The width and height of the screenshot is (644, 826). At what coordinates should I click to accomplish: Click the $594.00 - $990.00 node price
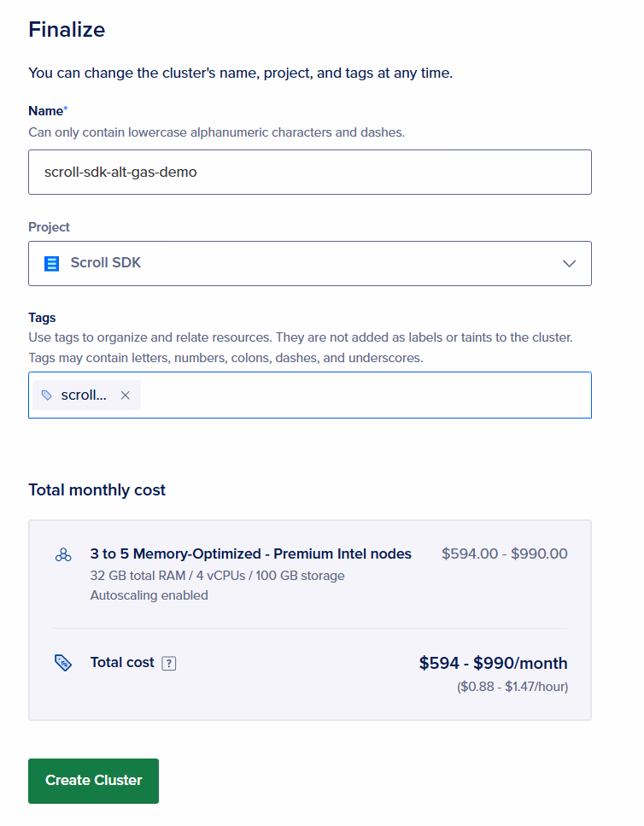coord(504,554)
